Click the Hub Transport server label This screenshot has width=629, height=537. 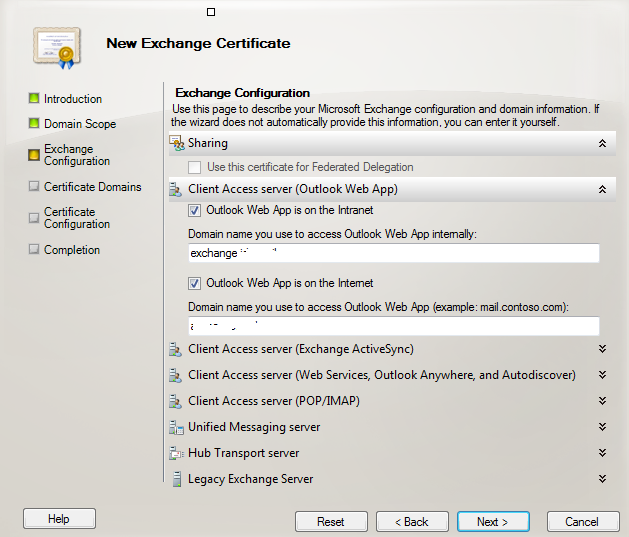click(x=243, y=453)
